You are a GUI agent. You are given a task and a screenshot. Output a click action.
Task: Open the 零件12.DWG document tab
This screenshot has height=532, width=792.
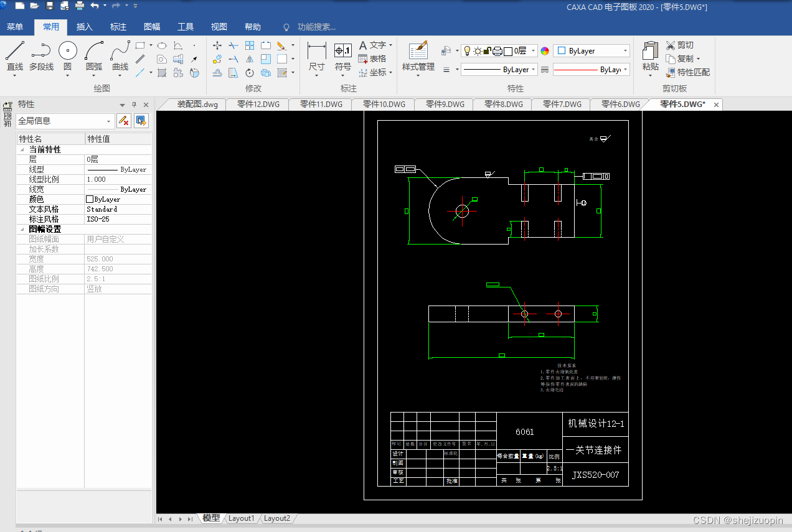258,105
